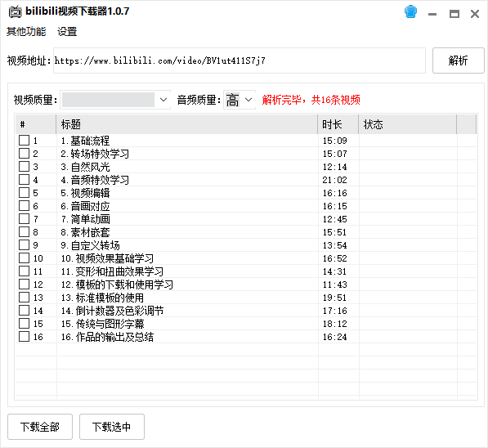Check the box for row 8 素材嵌套
The image size is (488, 448).
[24, 232]
